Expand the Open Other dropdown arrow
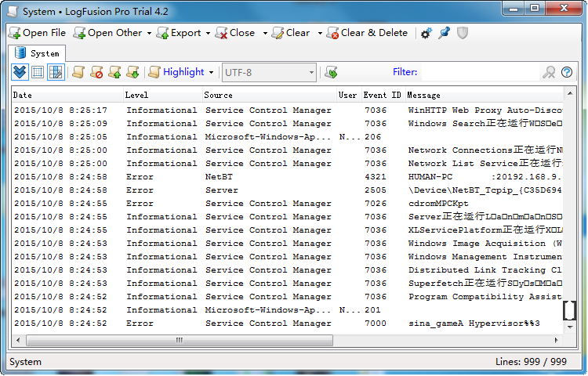Screen dimensions: 588x376 [149, 34]
